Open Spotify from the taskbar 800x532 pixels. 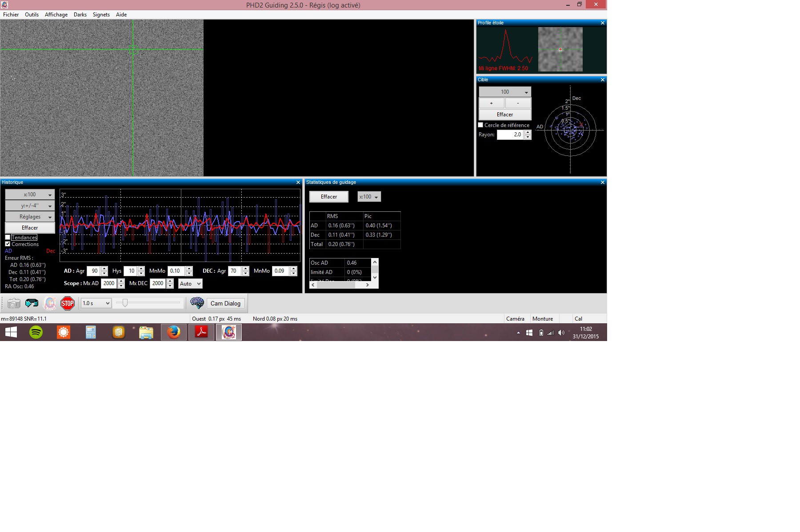[x=36, y=332]
